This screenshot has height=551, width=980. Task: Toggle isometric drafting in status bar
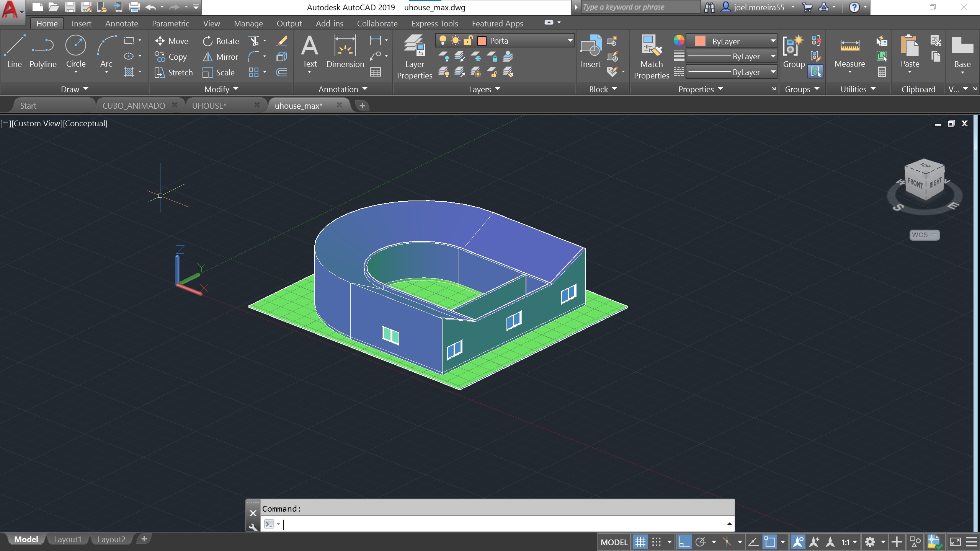coord(727,542)
